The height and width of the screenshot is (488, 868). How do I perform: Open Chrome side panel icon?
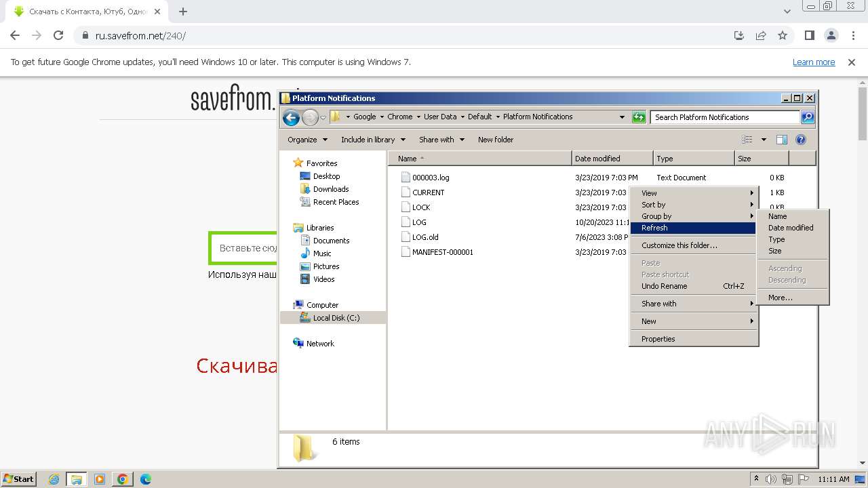point(810,35)
